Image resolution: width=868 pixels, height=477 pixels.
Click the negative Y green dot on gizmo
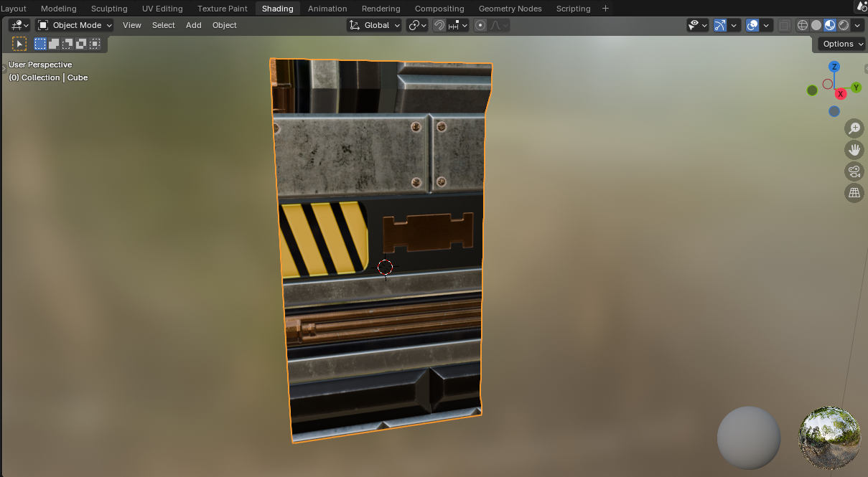tap(812, 90)
